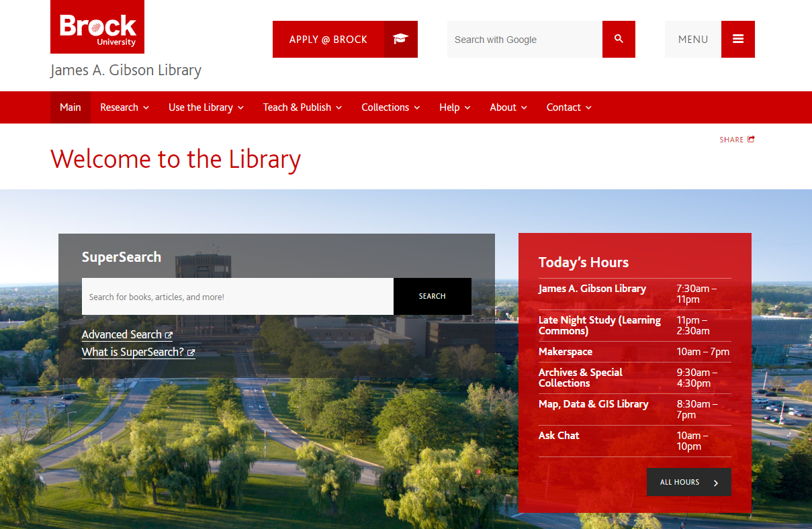Expand the Teach & Publish menu
Screen dimensions: 812x529
click(x=302, y=107)
